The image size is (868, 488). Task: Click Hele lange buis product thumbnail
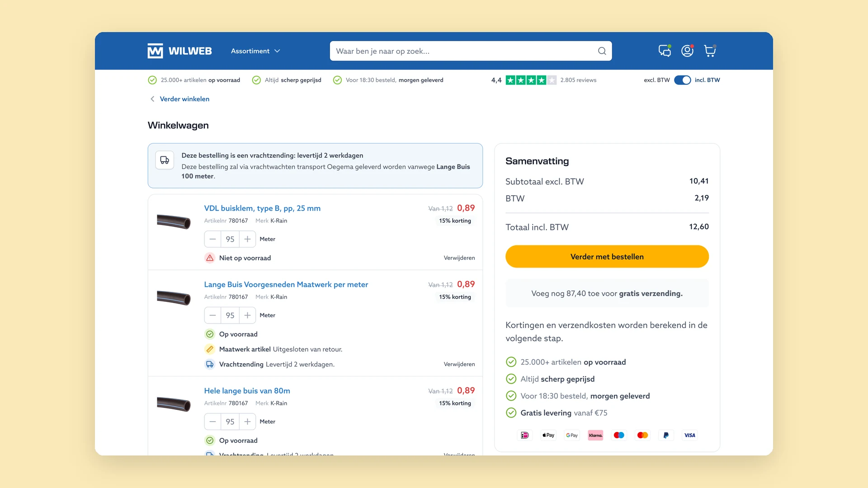click(x=174, y=404)
